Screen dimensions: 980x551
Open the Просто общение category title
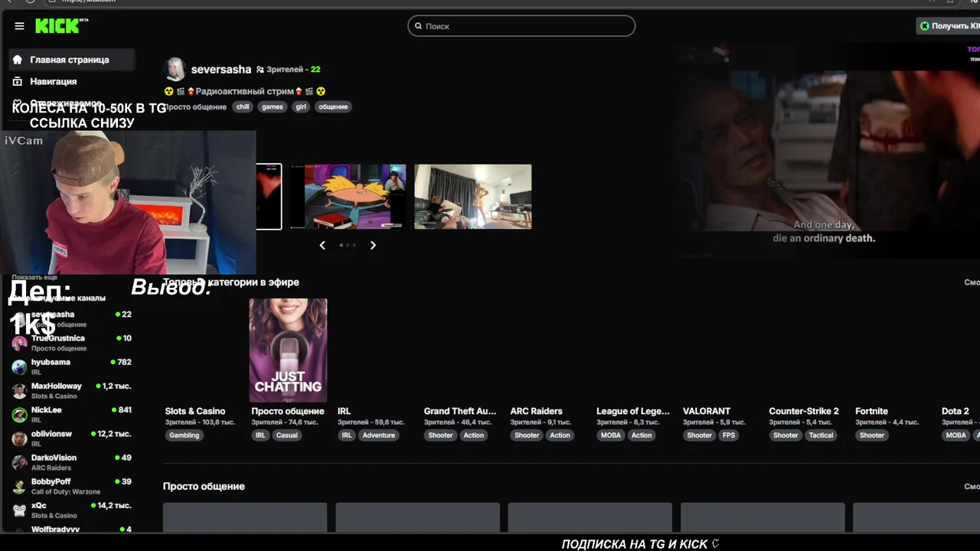tap(288, 411)
